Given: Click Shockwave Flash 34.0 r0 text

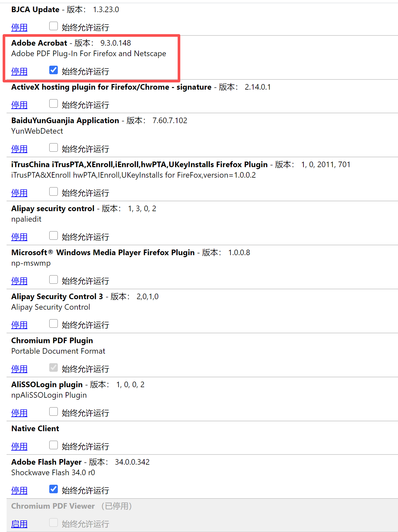Looking at the screenshot, I should (x=53, y=473).
